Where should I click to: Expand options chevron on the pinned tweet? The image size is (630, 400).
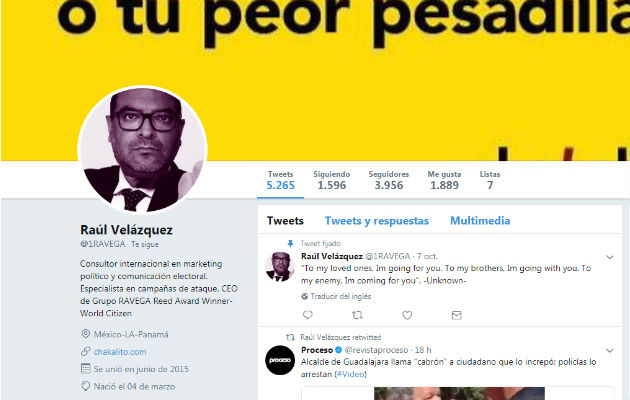[610, 257]
